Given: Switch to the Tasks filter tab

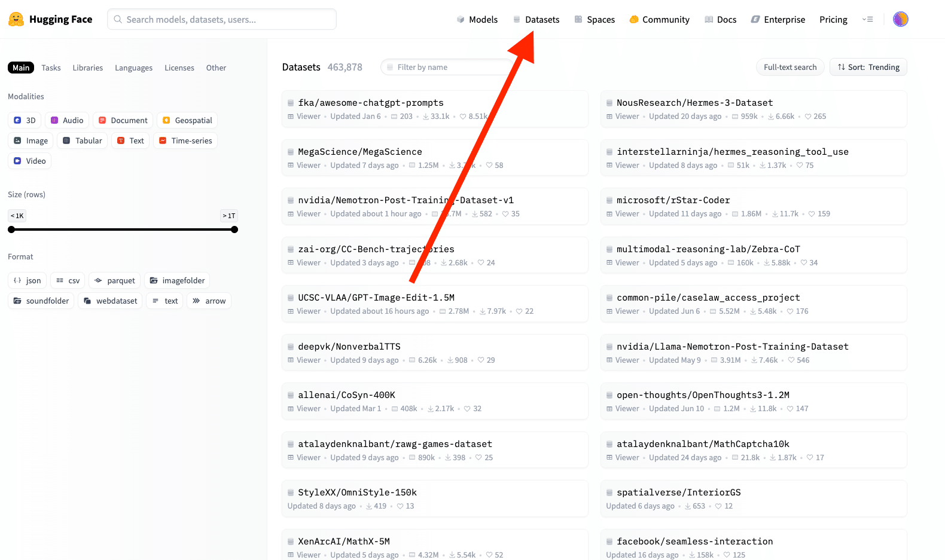Looking at the screenshot, I should 51,68.
